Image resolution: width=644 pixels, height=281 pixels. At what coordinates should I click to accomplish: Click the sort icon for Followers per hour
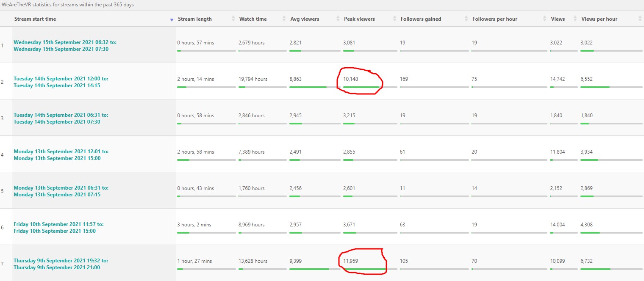click(x=544, y=19)
